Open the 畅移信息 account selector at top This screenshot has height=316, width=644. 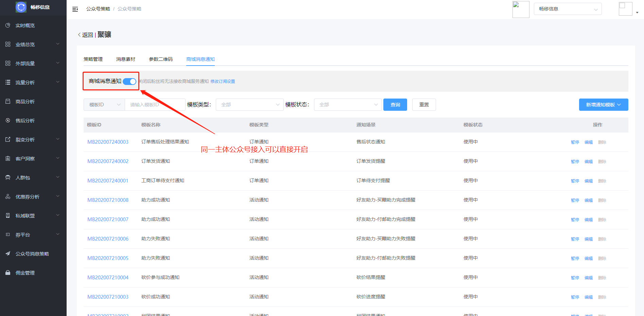tap(568, 9)
